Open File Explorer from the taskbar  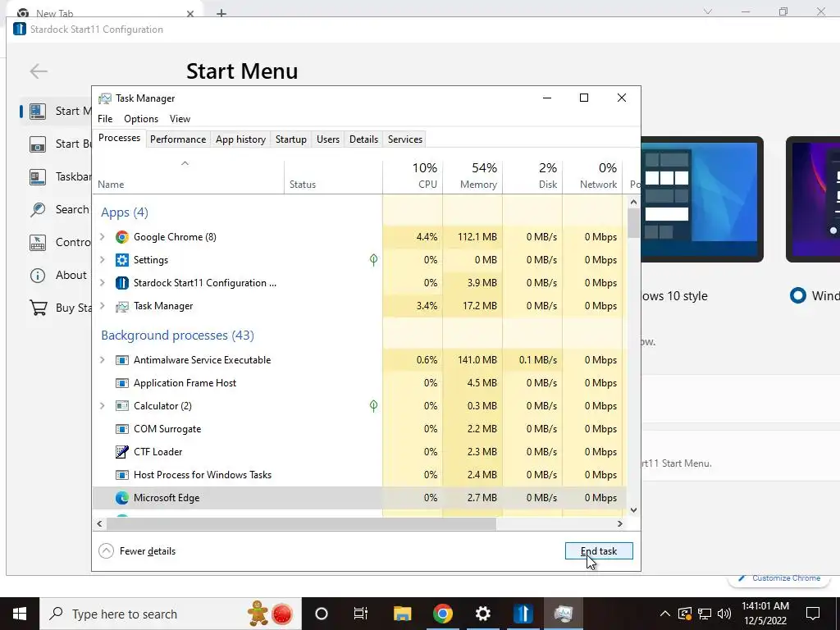(x=402, y=614)
